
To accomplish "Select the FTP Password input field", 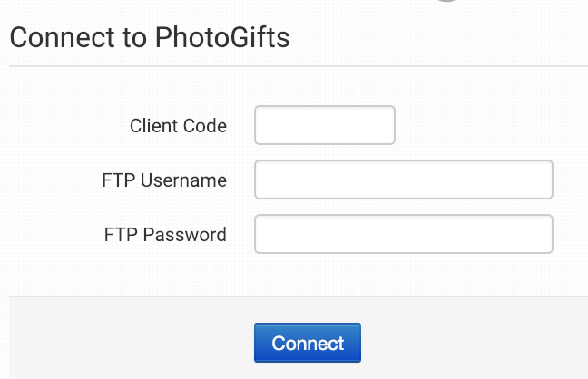I will pyautogui.click(x=403, y=234).
